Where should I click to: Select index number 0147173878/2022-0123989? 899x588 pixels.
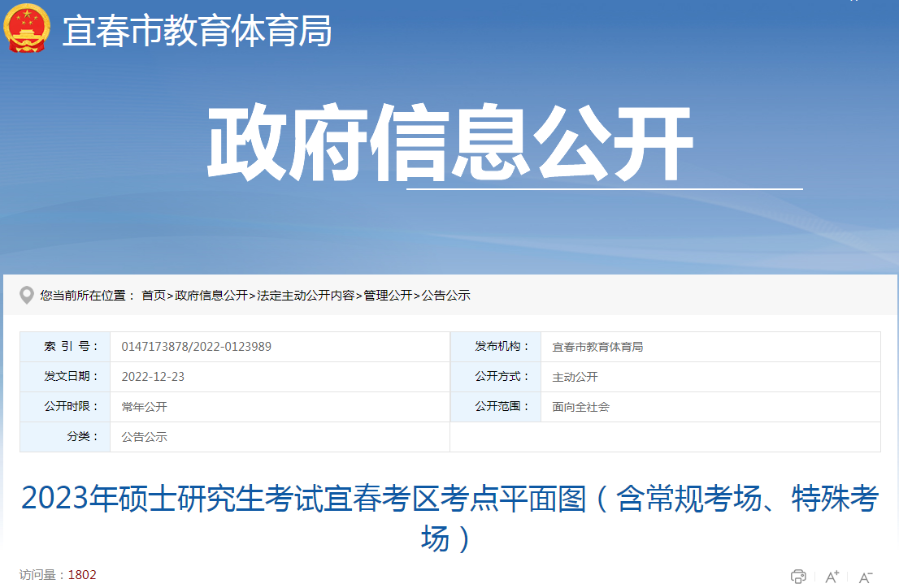(x=196, y=347)
